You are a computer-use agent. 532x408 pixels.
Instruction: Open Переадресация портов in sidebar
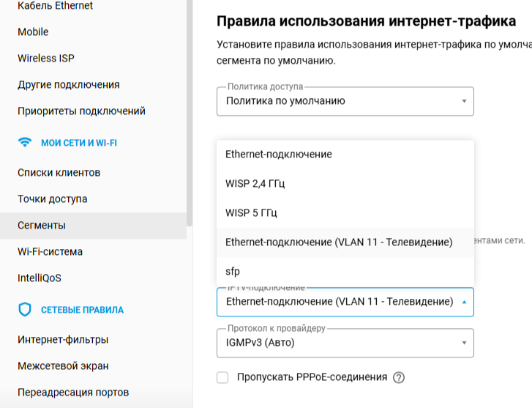pos(73,393)
